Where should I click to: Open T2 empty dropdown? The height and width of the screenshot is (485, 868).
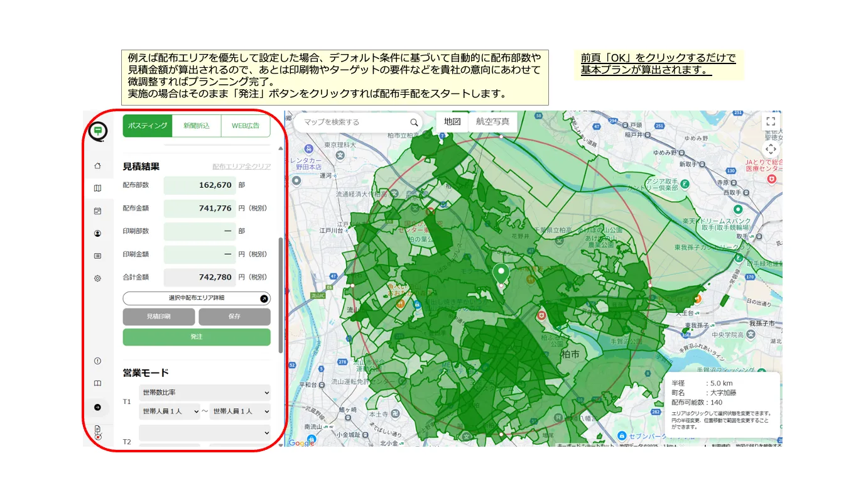pyautogui.click(x=205, y=433)
